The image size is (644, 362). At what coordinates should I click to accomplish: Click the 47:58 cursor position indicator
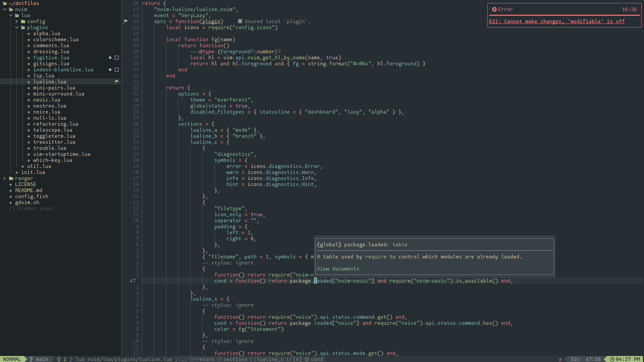[x=593, y=359]
